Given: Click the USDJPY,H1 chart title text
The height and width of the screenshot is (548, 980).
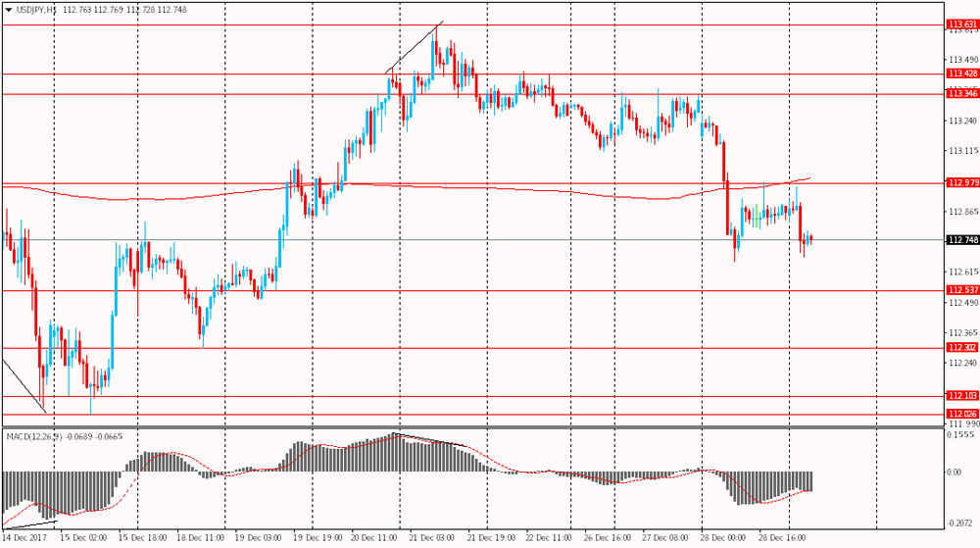Looking at the screenshot, I should point(36,10).
